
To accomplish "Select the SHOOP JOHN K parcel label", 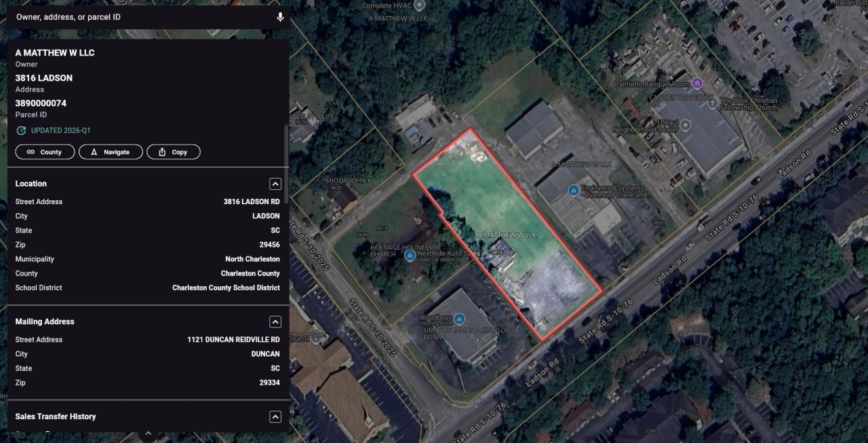I will (x=349, y=180).
